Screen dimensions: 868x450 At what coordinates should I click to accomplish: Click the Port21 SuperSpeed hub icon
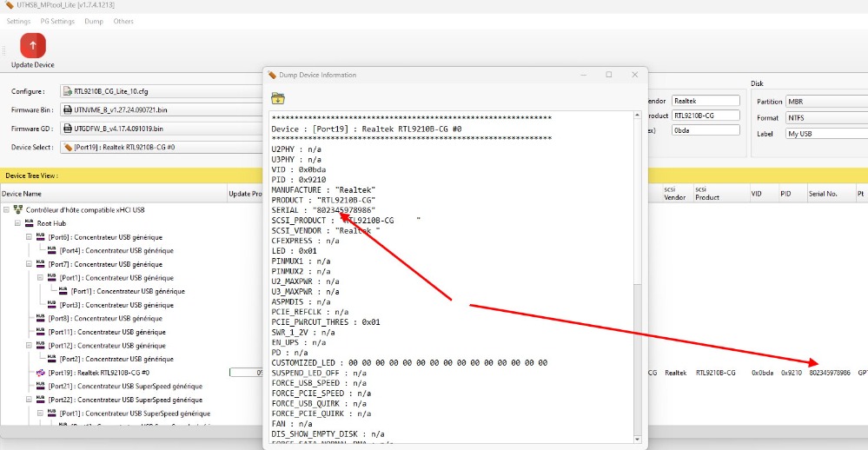40,386
